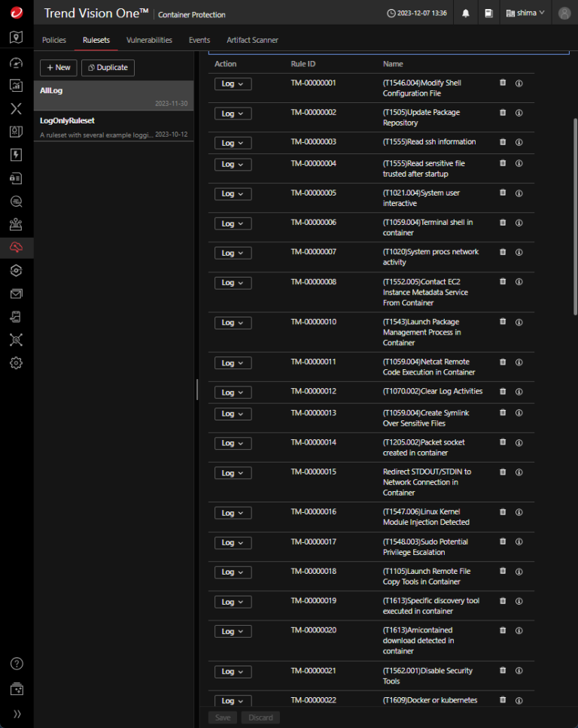Screen dimensions: 578x728
Task: Click the dashboard gauge icon in the sidebar
Action: click(17, 63)
